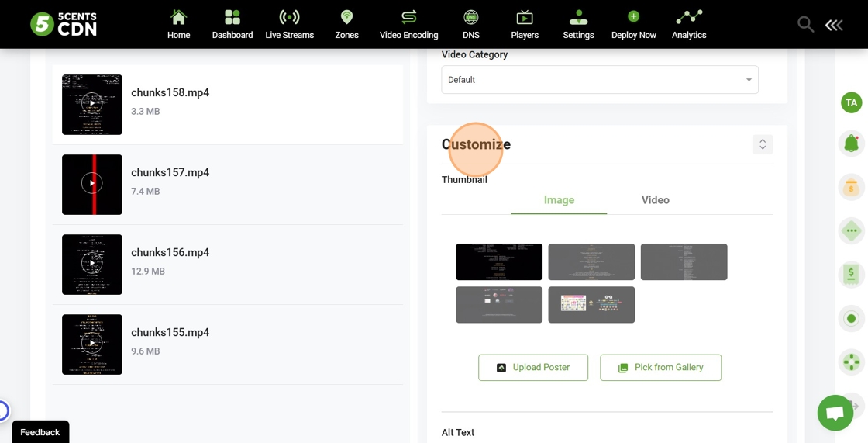
Task: Select the chunks157.mp4 file name
Action: (x=170, y=172)
